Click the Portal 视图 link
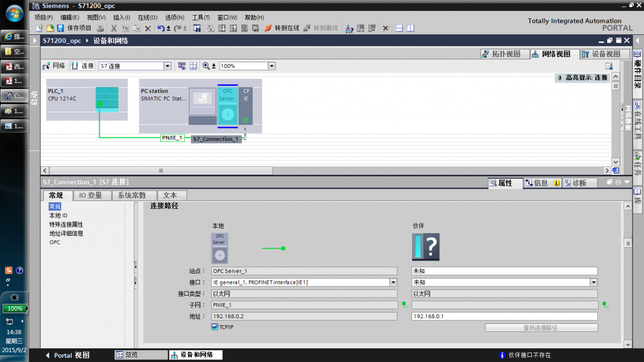 pos(67,355)
